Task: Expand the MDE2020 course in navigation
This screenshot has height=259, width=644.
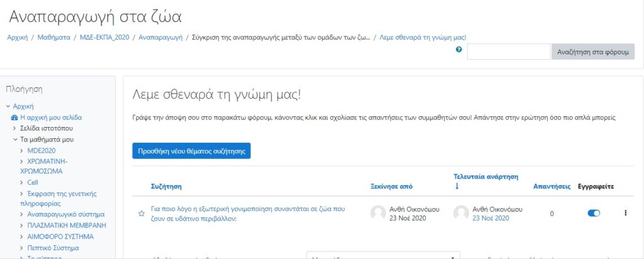Action: click(23, 150)
